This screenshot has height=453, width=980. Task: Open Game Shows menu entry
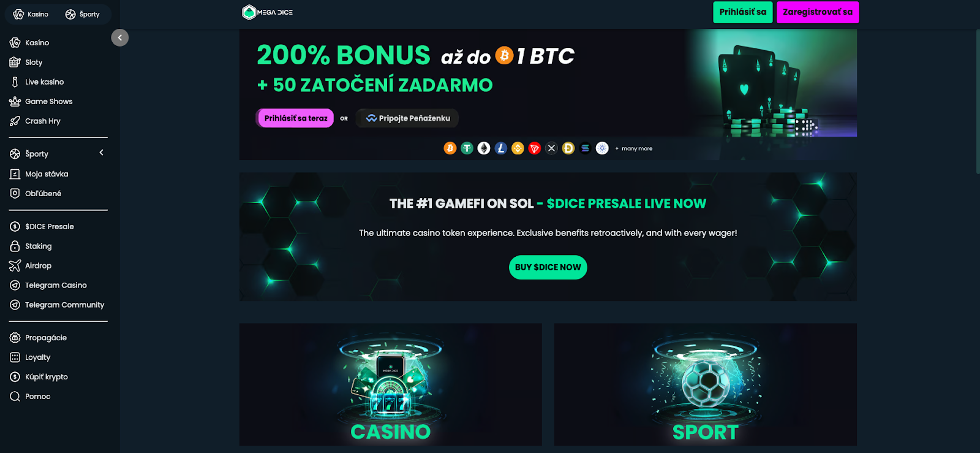coord(48,102)
